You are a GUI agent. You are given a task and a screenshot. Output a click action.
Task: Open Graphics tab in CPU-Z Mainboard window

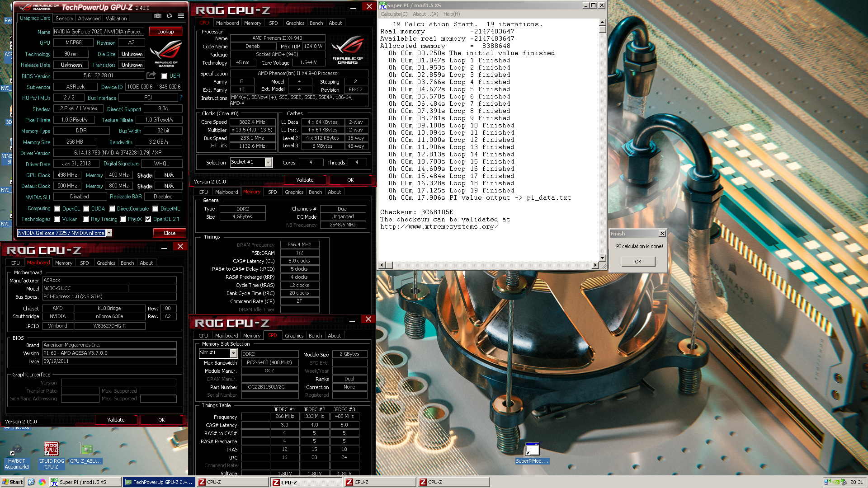[106, 263]
